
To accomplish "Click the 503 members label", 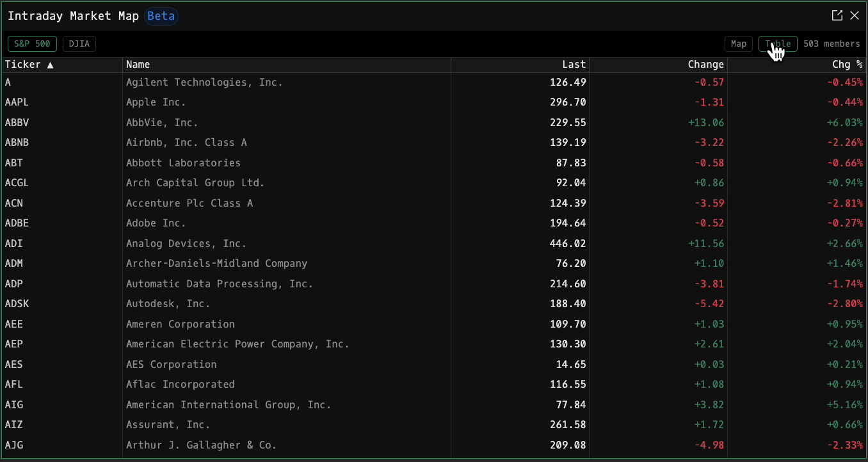I will 832,44.
